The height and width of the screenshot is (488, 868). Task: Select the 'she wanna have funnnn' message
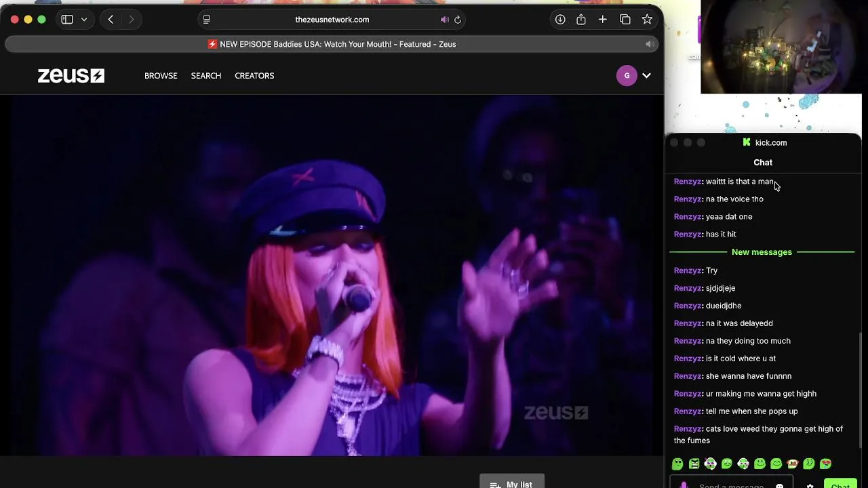tap(732, 376)
